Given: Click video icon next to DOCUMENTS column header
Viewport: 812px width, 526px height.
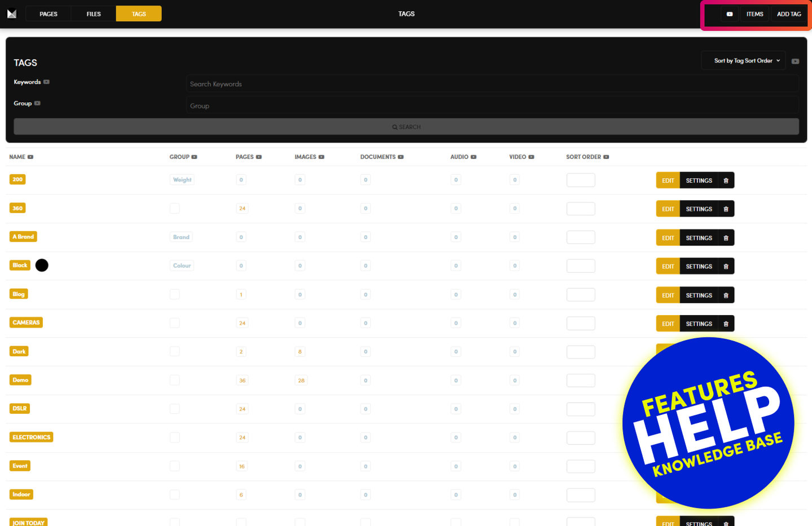Looking at the screenshot, I should point(401,157).
